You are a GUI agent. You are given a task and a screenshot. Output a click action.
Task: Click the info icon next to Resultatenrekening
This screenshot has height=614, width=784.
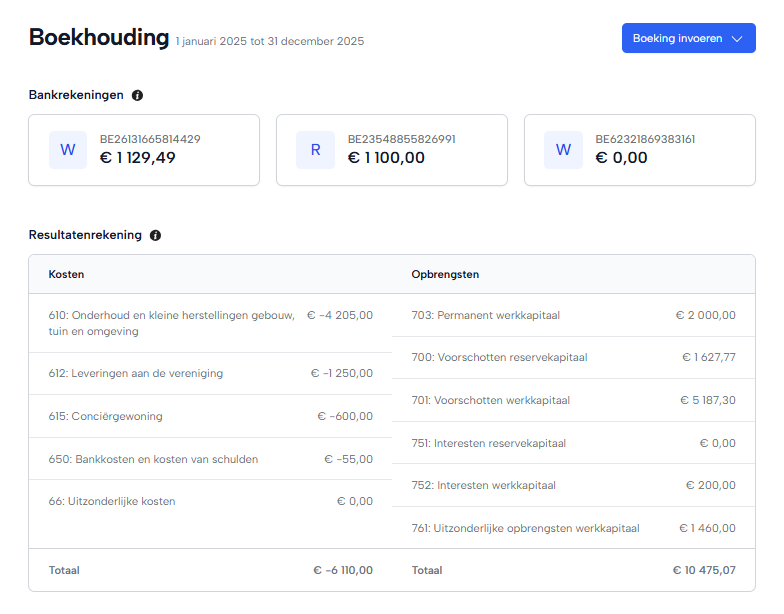click(x=155, y=236)
